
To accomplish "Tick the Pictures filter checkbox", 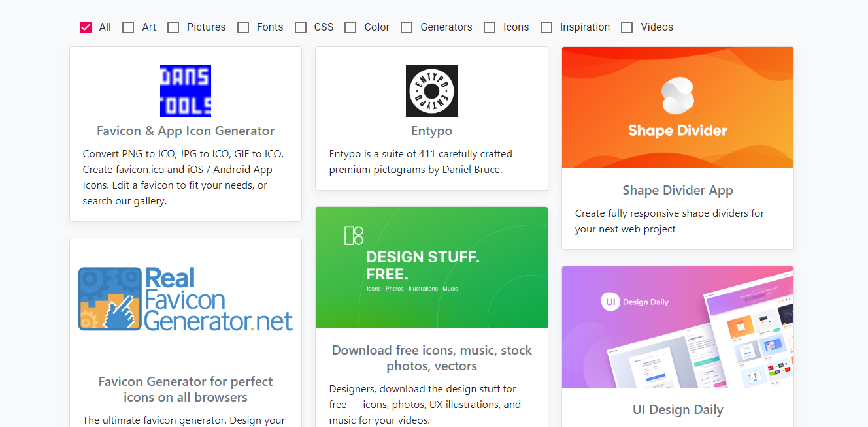I will click(x=173, y=27).
